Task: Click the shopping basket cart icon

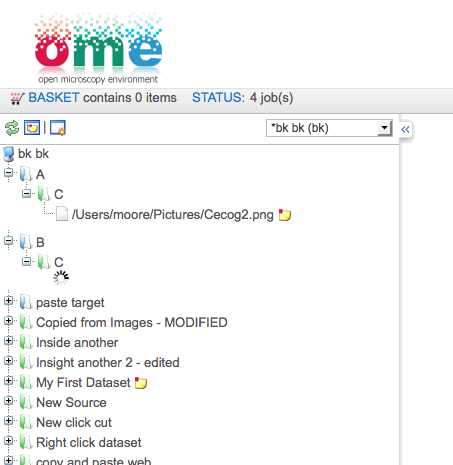Action: [17, 98]
